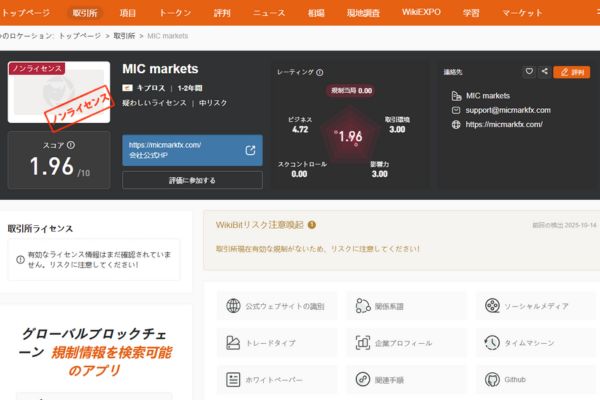Screen dimensions: 600x400
Task: Click the WikiBit risk warning info icon
Action: [x=312, y=225]
